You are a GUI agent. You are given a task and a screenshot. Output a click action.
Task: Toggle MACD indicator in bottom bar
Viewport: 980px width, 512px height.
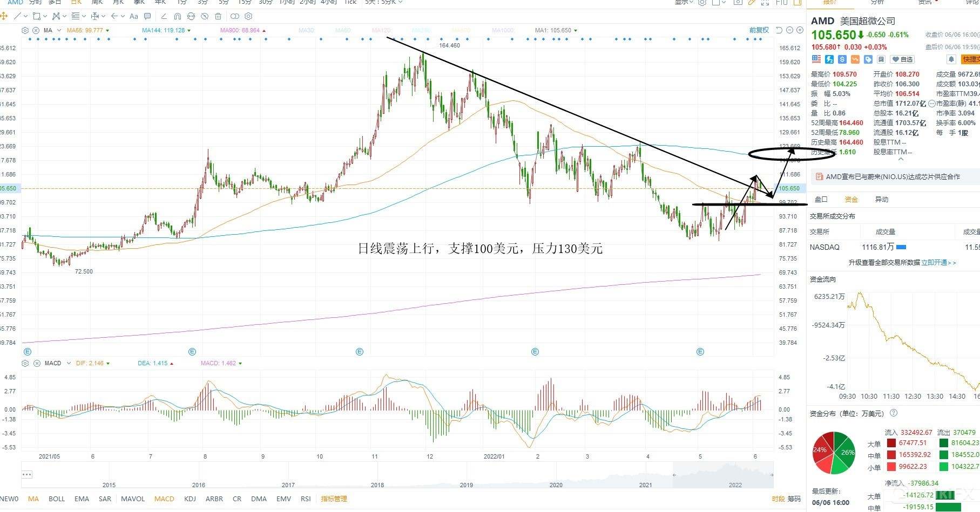coord(164,499)
